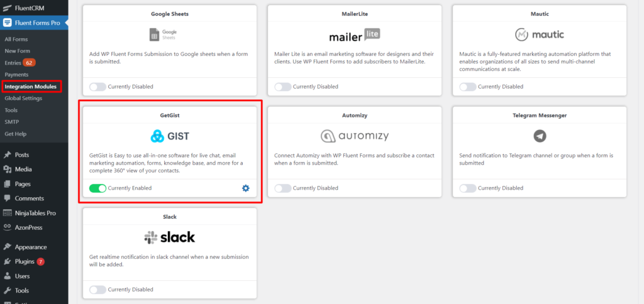Click the Telegram Messenger logo
The width and height of the screenshot is (644, 304).
[x=540, y=136]
